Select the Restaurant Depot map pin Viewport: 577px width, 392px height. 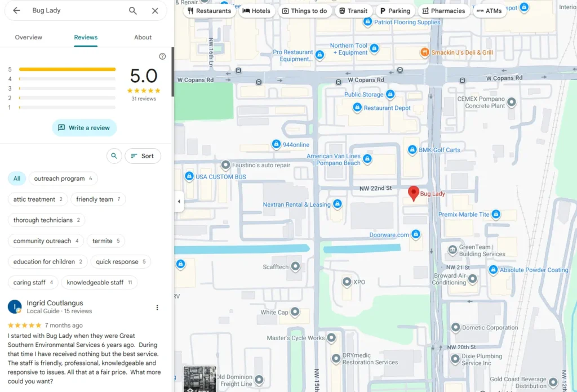(357, 108)
